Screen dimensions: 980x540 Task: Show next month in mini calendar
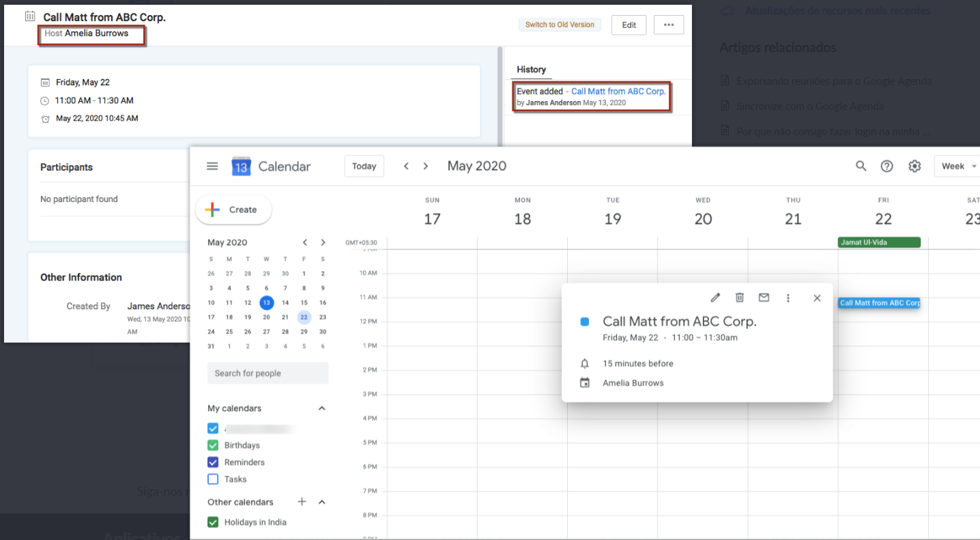tap(323, 242)
